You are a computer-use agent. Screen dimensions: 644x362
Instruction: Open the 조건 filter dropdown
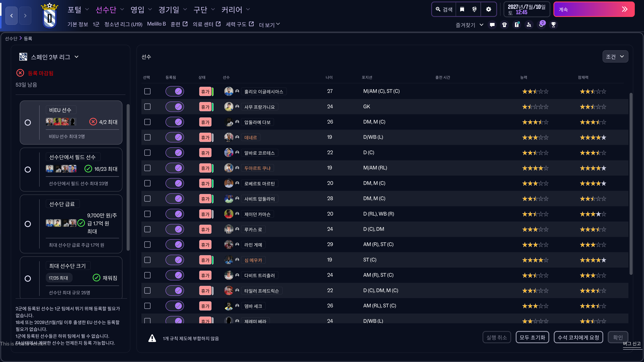pos(615,57)
